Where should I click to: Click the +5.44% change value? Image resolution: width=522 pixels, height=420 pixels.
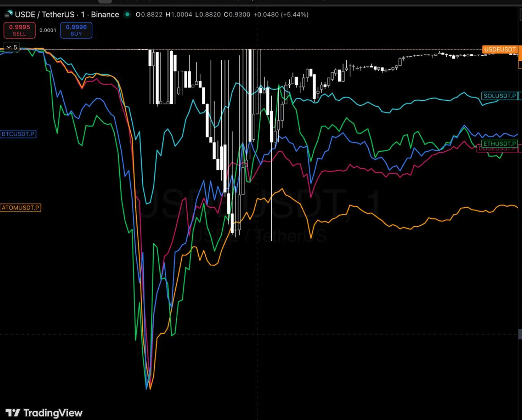(295, 15)
